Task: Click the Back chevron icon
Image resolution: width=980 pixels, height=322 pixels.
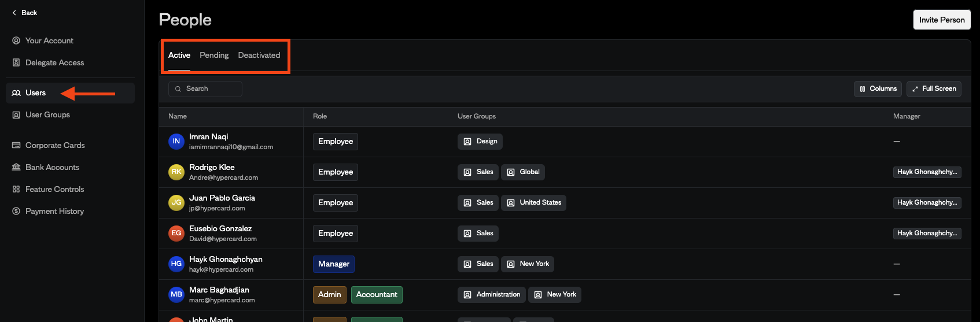Action: (x=14, y=13)
